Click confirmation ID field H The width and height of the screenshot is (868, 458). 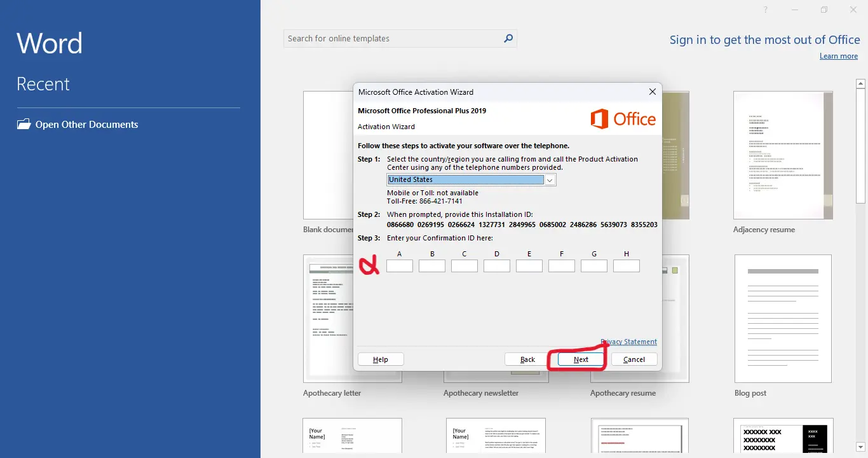[627, 266]
